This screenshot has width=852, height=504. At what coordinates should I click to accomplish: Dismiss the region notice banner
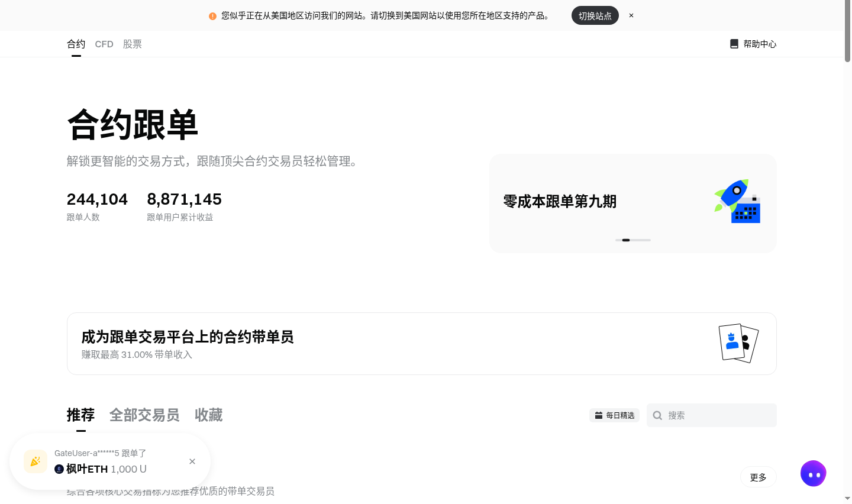pyautogui.click(x=631, y=15)
